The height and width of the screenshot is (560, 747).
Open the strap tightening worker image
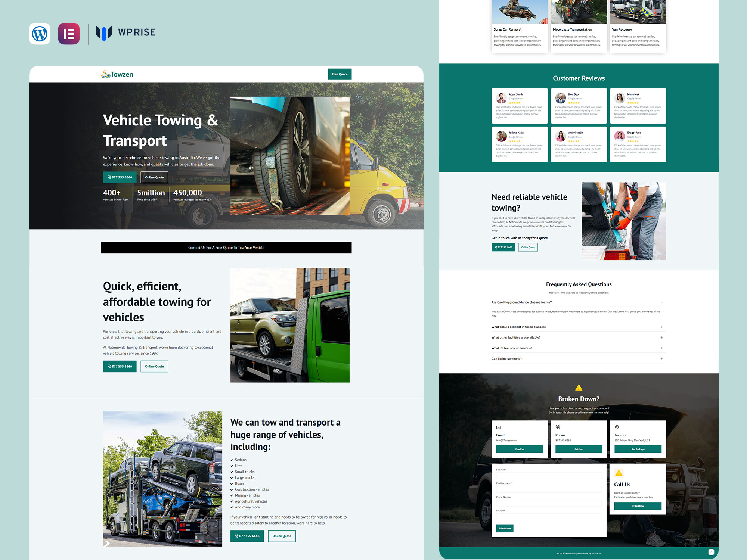tap(624, 221)
